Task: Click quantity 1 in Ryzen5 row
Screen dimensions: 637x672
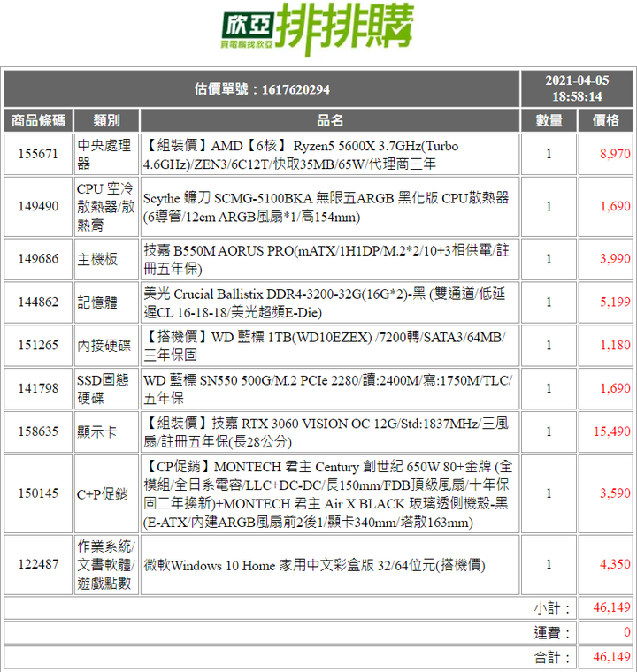Action: coord(549,154)
